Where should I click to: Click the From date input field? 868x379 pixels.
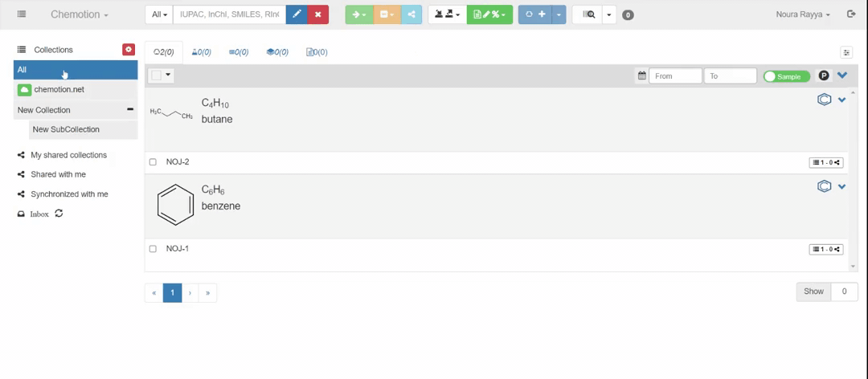coord(675,75)
